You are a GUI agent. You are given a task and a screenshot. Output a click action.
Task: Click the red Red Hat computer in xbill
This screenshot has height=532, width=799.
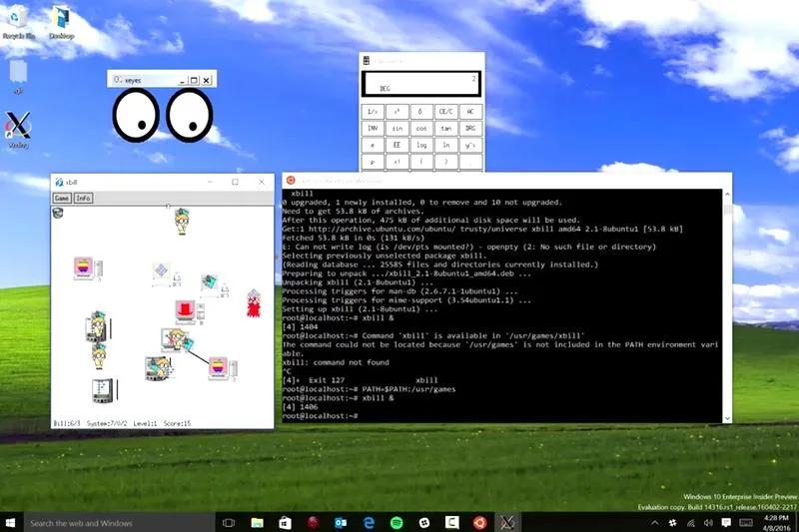click(x=190, y=311)
